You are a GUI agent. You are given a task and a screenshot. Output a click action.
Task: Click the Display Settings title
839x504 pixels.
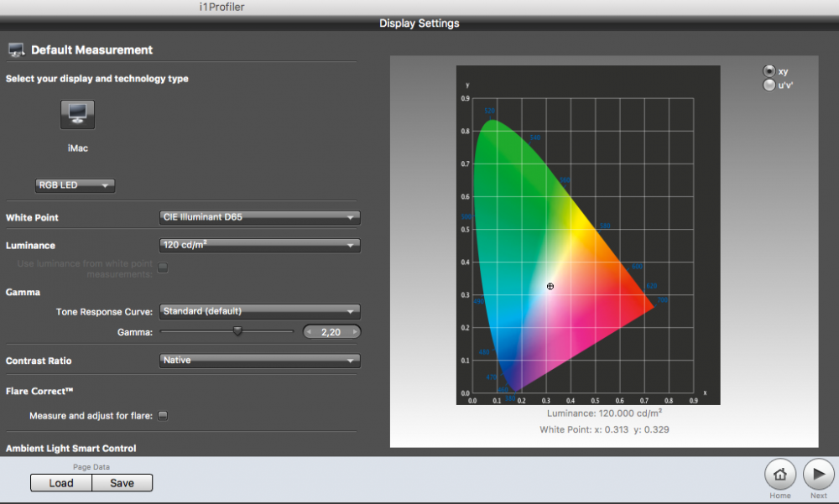419,23
